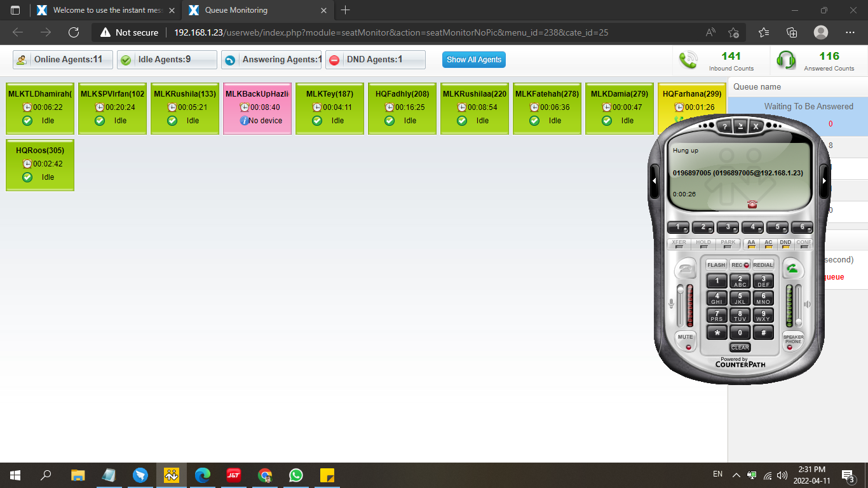Expand softphone left side drawer arrow
Viewport: 868px width, 488px height.
654,180
